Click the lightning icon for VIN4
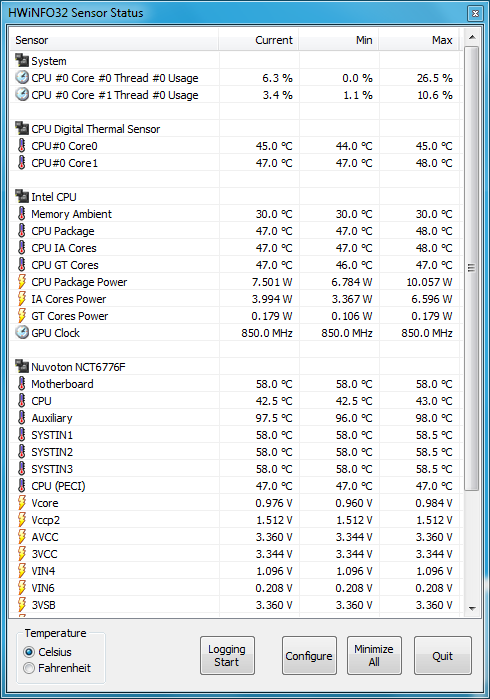The height and width of the screenshot is (699, 490). (x=21, y=571)
